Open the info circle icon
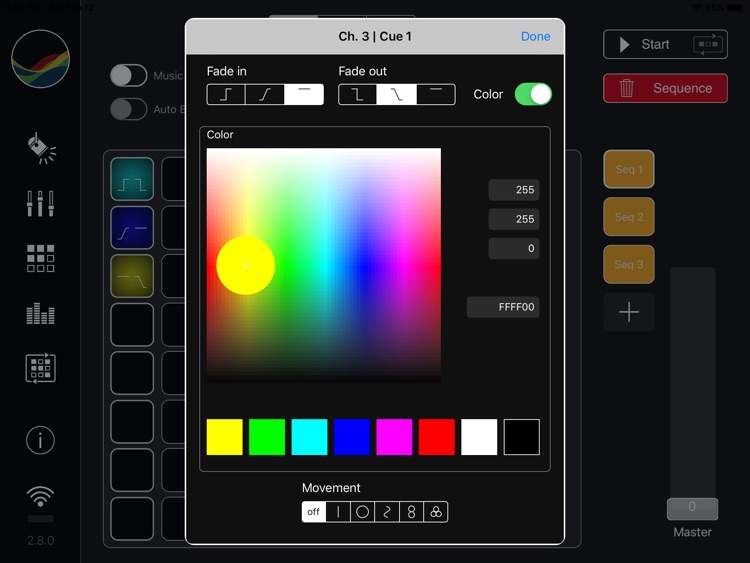Screen dimensions: 750x563 point(40,440)
